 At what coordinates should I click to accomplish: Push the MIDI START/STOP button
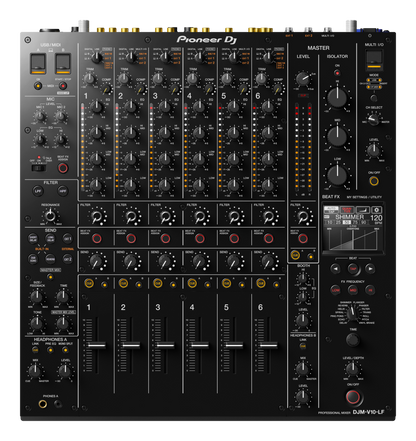tap(62, 86)
